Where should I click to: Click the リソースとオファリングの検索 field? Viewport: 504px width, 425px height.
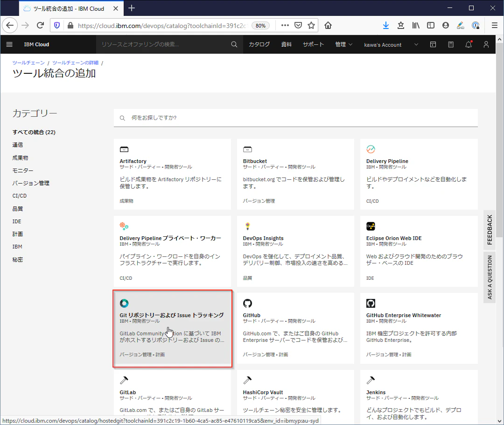click(169, 44)
